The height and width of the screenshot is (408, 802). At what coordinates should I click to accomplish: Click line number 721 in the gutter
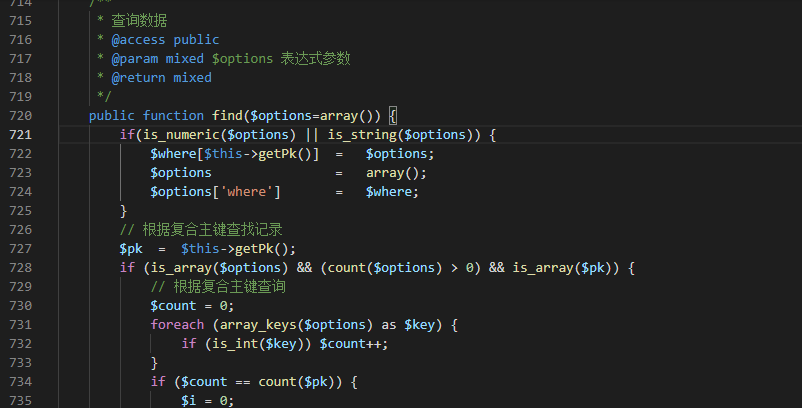pyautogui.click(x=20, y=134)
